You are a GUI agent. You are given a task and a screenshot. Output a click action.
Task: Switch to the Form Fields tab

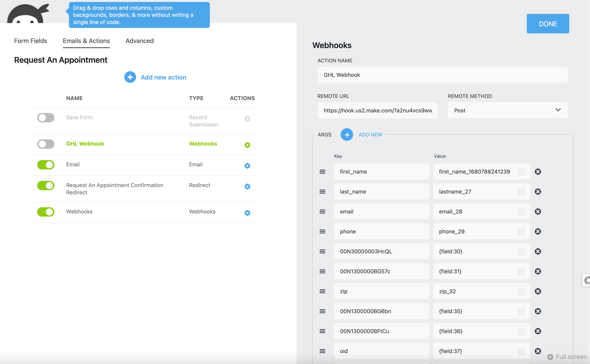click(x=31, y=41)
